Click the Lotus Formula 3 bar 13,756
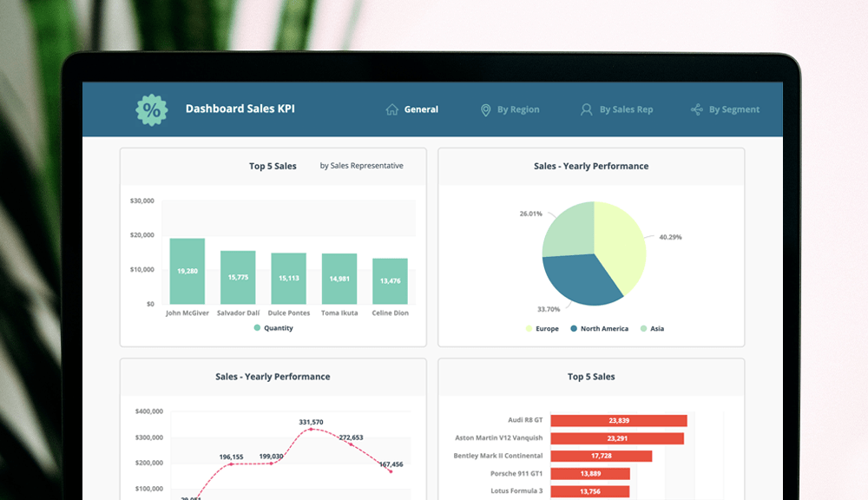Image resolution: width=868 pixels, height=500 pixels. 590,491
